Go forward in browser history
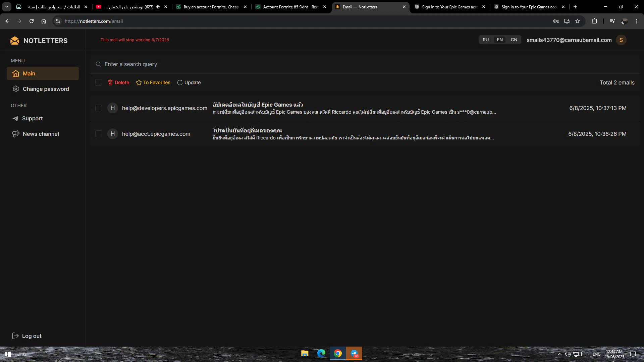644x362 pixels. tap(19, 21)
